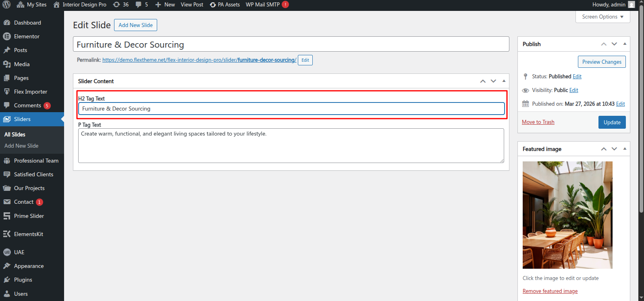Click the featured image thumbnail
The image size is (644, 301).
pyautogui.click(x=567, y=215)
